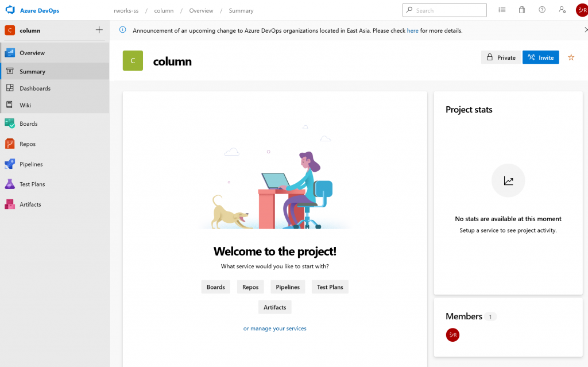The image size is (588, 367).
Task: Follow the 'here' link in the announcement
Action: pos(412,31)
